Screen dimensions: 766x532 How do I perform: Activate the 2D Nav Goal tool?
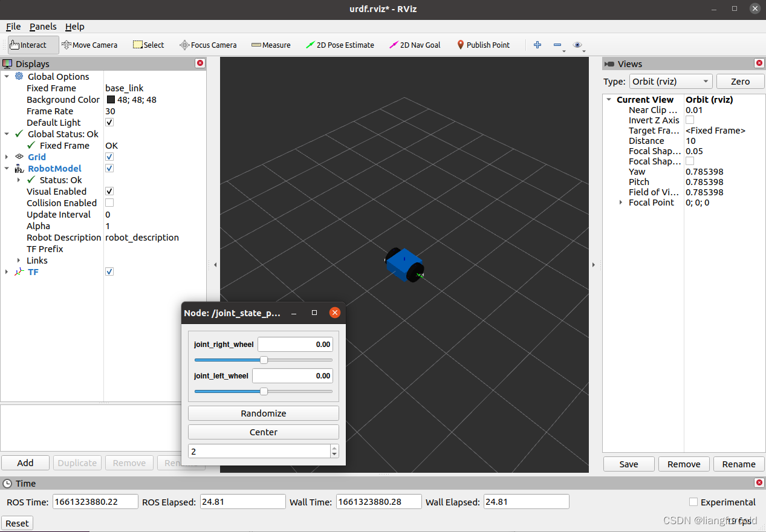[415, 45]
